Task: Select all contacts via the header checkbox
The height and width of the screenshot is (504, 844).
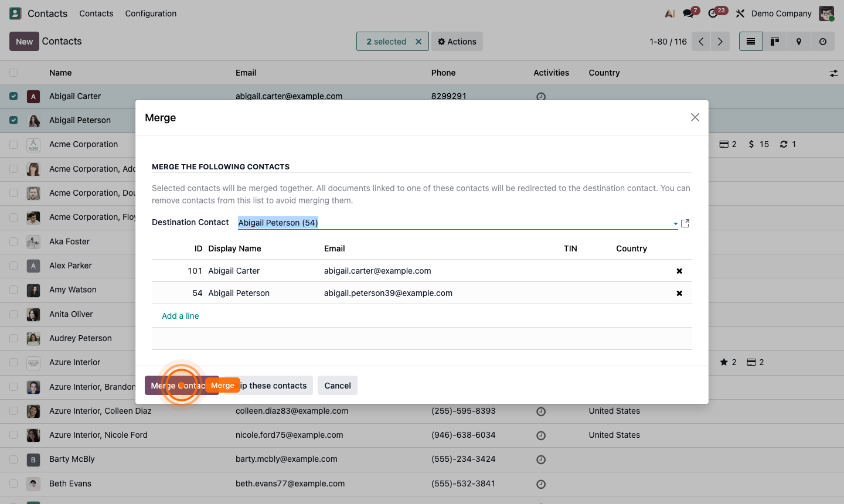Action: coord(13,73)
